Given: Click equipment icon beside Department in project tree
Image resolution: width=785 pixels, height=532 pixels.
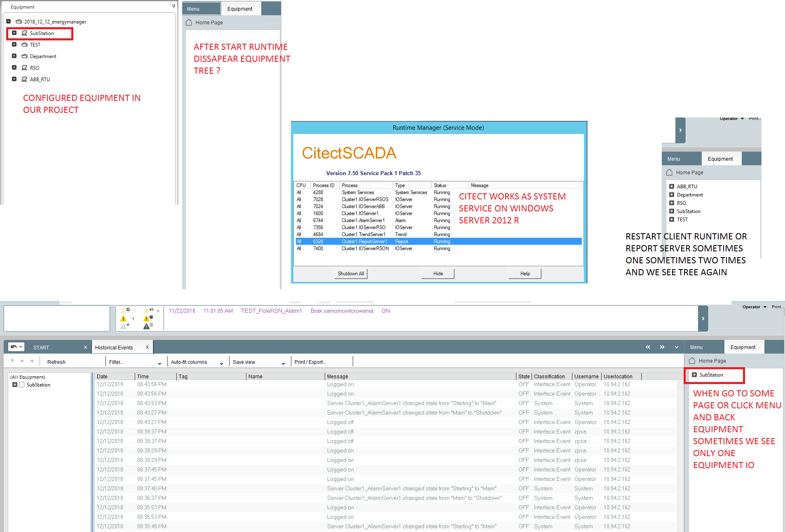Looking at the screenshot, I should [24, 56].
